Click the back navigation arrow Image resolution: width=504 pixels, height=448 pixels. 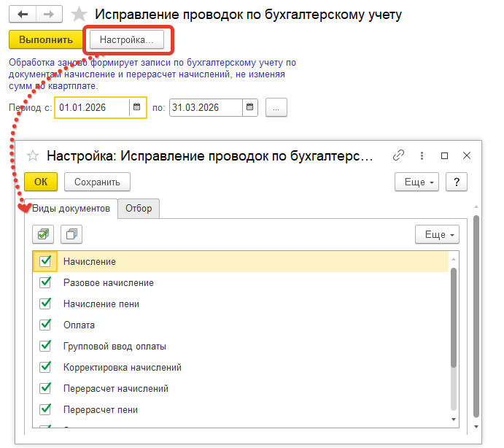pos(23,15)
